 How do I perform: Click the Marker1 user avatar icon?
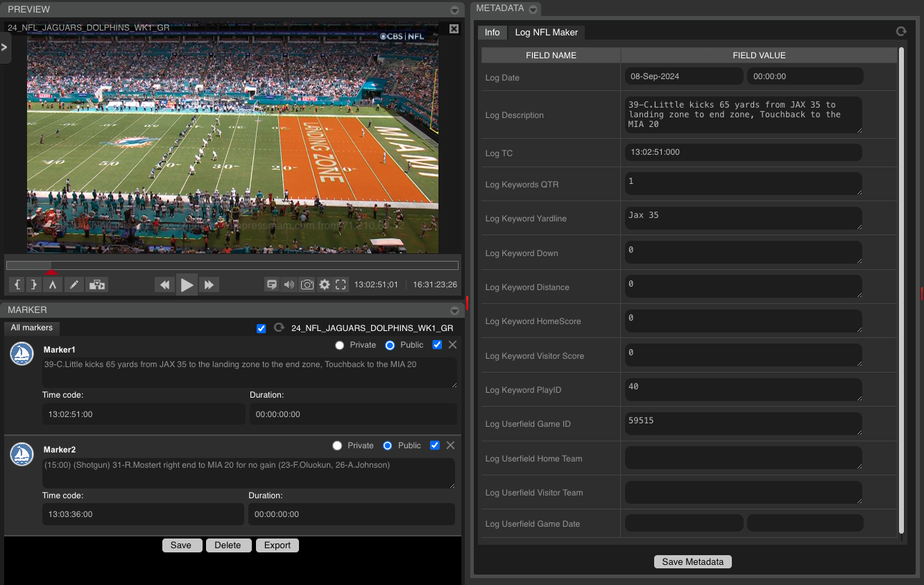pyautogui.click(x=22, y=354)
